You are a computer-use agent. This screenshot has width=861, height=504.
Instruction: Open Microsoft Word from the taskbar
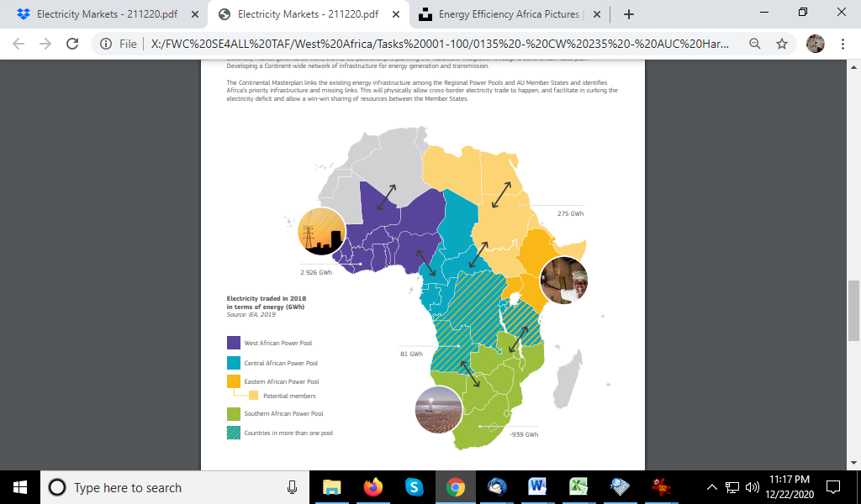pyautogui.click(x=537, y=487)
